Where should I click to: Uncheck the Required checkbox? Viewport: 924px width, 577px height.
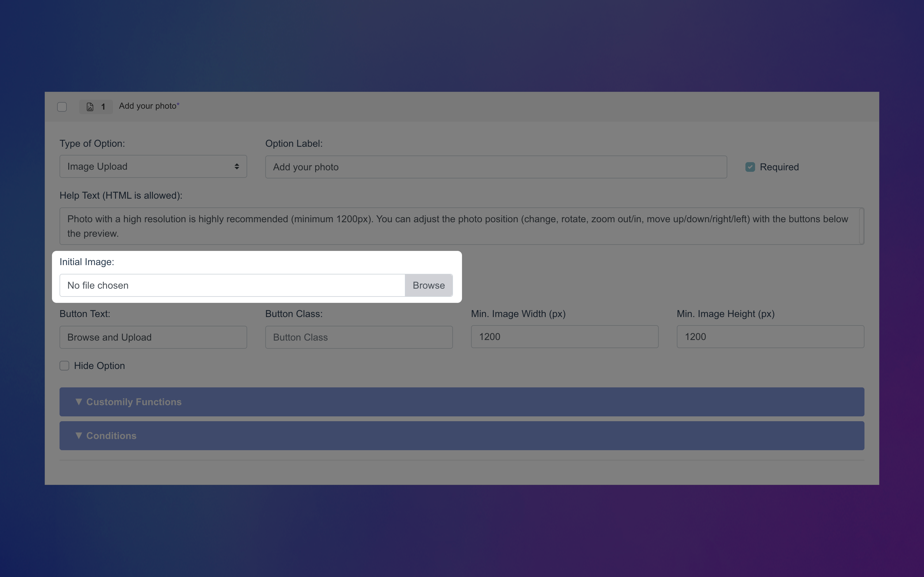click(750, 167)
